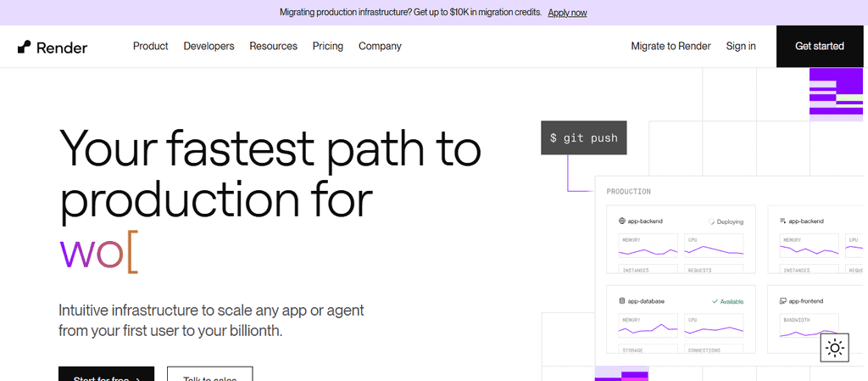Click the migration credits banner text
Image resolution: width=868 pixels, height=381 pixels.
410,12
